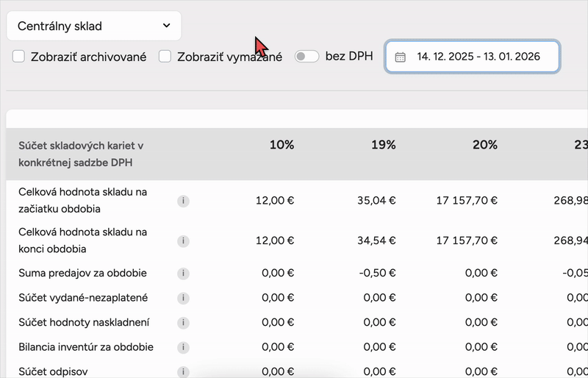Click info icon next to Súčet hodnoty naskladnení

point(183,322)
